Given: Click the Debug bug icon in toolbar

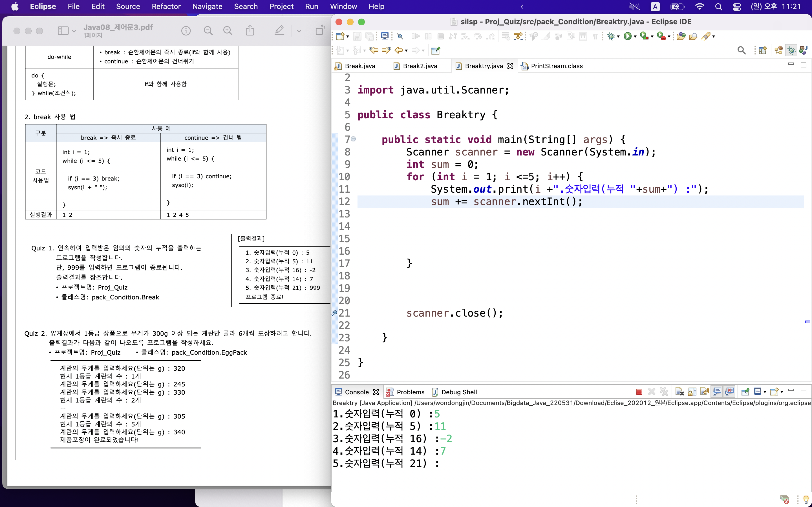Looking at the screenshot, I should (611, 36).
